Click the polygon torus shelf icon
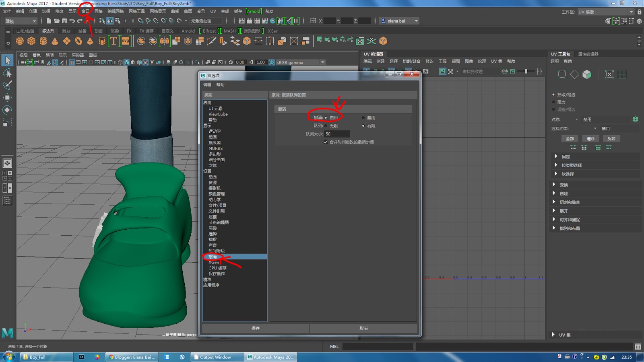The width and height of the screenshot is (644, 362). [78, 41]
